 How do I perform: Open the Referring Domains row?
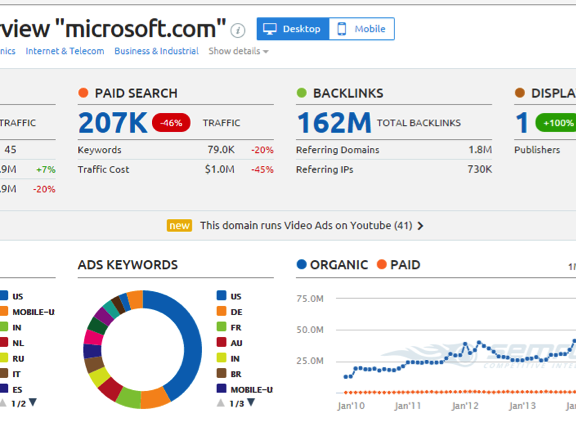(x=394, y=150)
